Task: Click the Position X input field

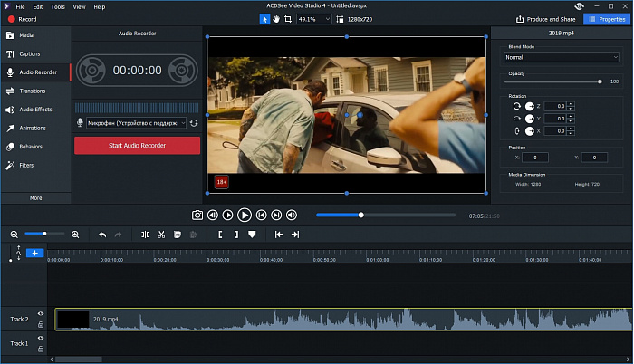Action: 535,158
